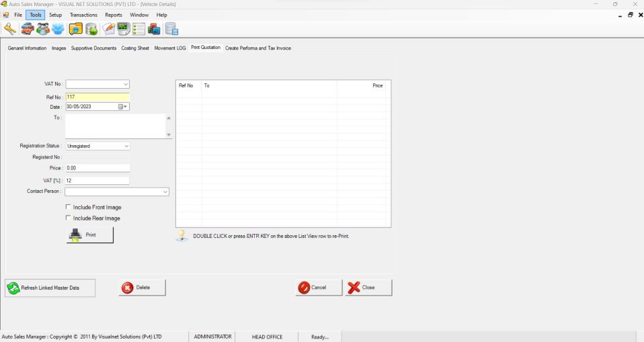Click Refresh Linked Master Data button
The image size is (644, 342).
coord(50,288)
